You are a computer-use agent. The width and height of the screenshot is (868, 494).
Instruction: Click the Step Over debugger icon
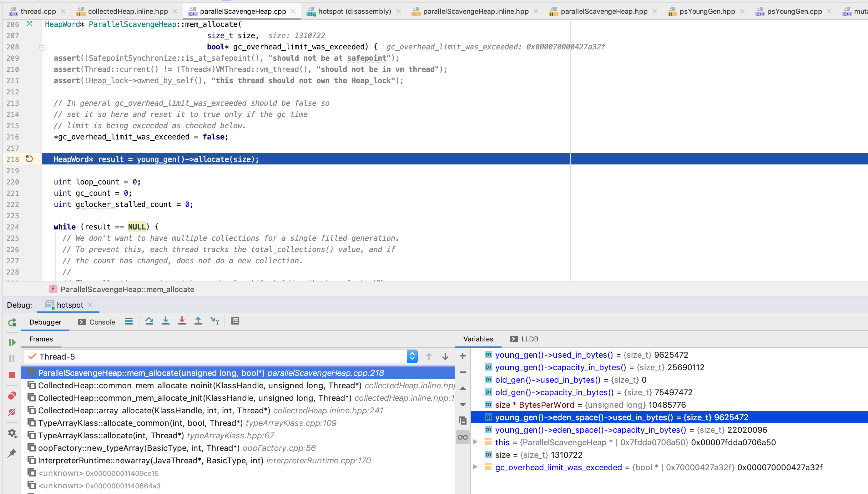point(149,321)
